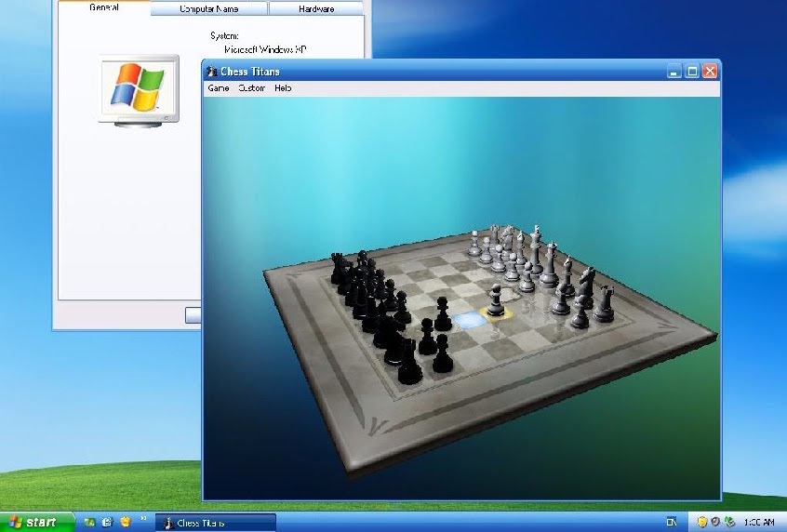
Task: Click the third orange quick launch icon
Action: click(x=126, y=522)
